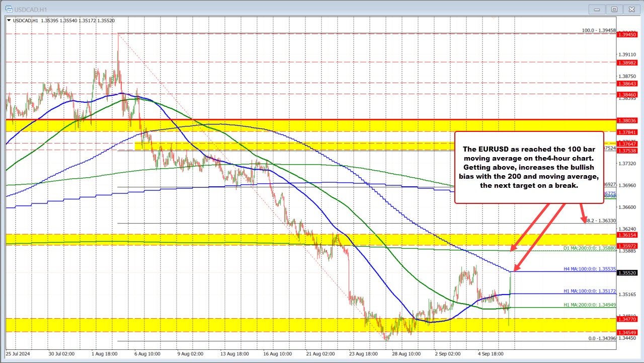Minimize the USDCAD chart window
This screenshot has height=363, width=644.
(x=596, y=9)
